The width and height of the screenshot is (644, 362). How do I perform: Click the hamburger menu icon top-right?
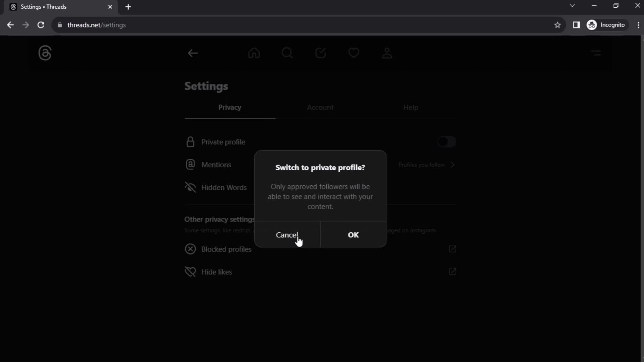596,53
